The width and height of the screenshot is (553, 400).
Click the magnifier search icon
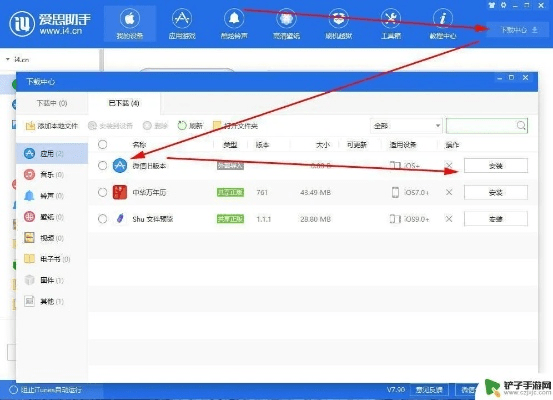pyautogui.click(x=521, y=126)
